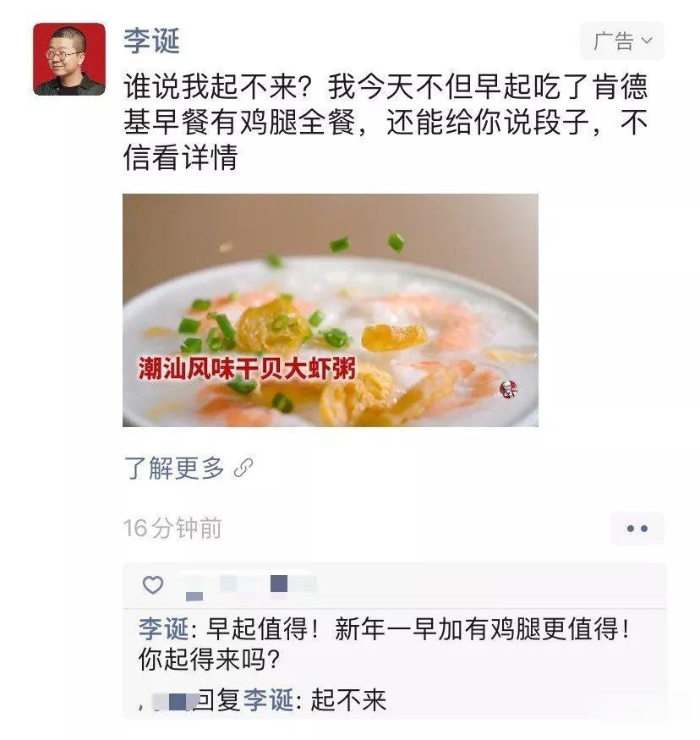
Task: Tap the 李诞 username at post top
Action: 151,41
